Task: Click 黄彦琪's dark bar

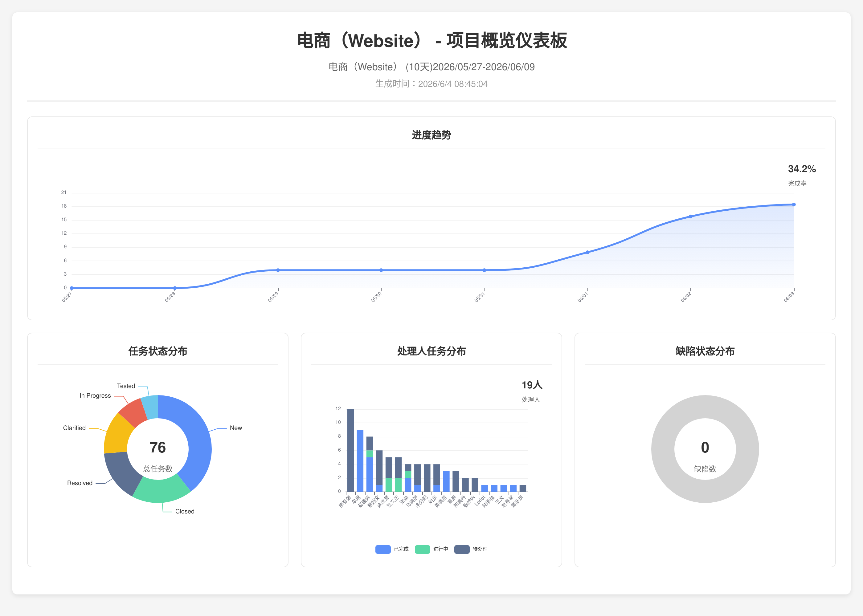Action: pos(523,488)
